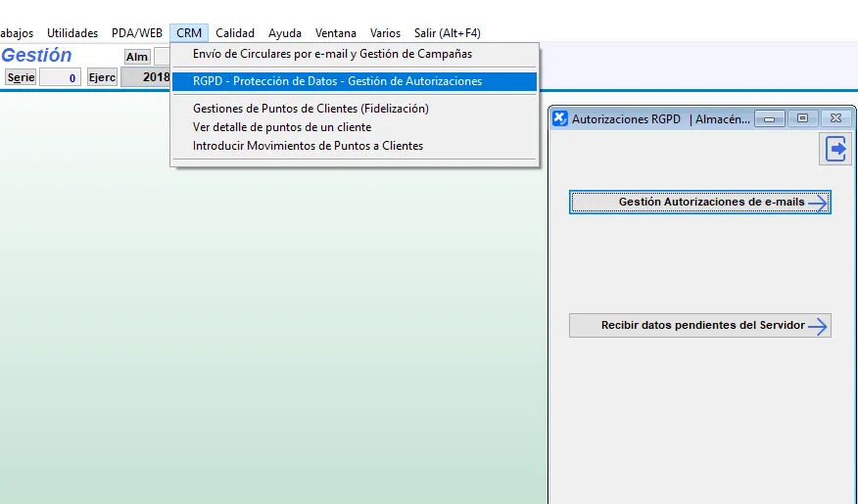The height and width of the screenshot is (504, 858).
Task: Click the Autorizaciones RGPD window title icon
Action: (x=560, y=118)
